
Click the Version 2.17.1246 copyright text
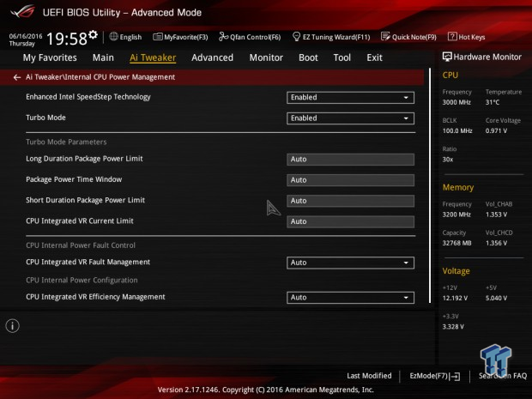pos(266,390)
